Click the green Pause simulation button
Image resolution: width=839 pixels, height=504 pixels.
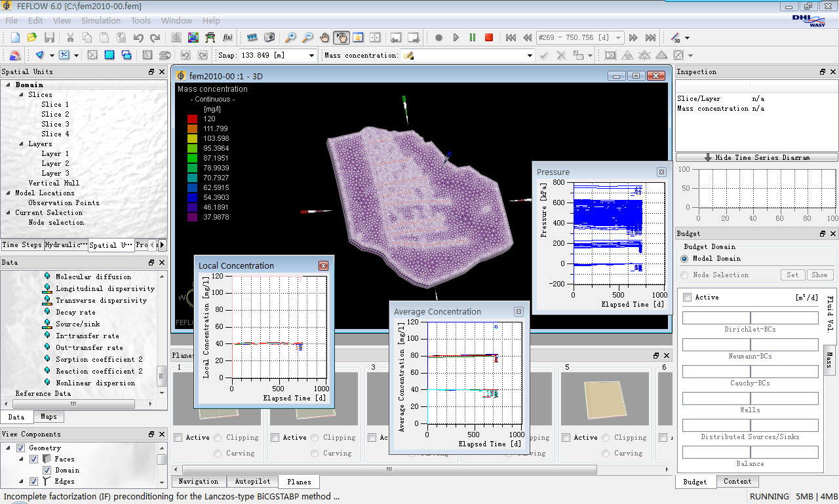[473, 38]
